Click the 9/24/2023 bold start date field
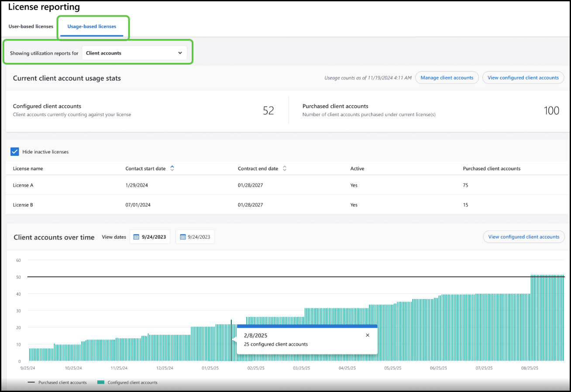Screen dimensions: 571x392 tap(150, 237)
